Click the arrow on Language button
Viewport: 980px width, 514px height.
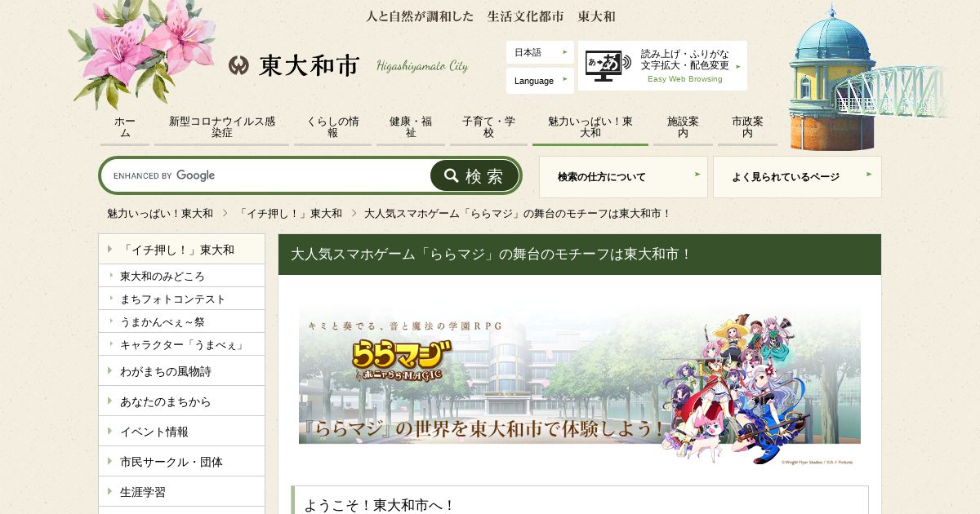(565, 80)
